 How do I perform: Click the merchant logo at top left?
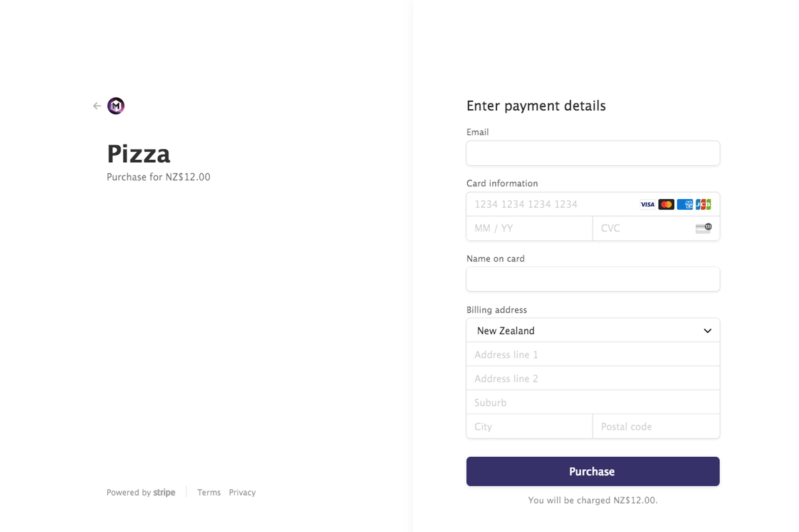116,106
